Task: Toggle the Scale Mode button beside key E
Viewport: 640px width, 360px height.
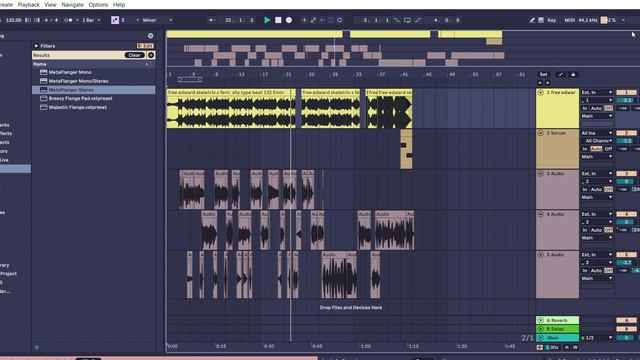Action: [115, 20]
